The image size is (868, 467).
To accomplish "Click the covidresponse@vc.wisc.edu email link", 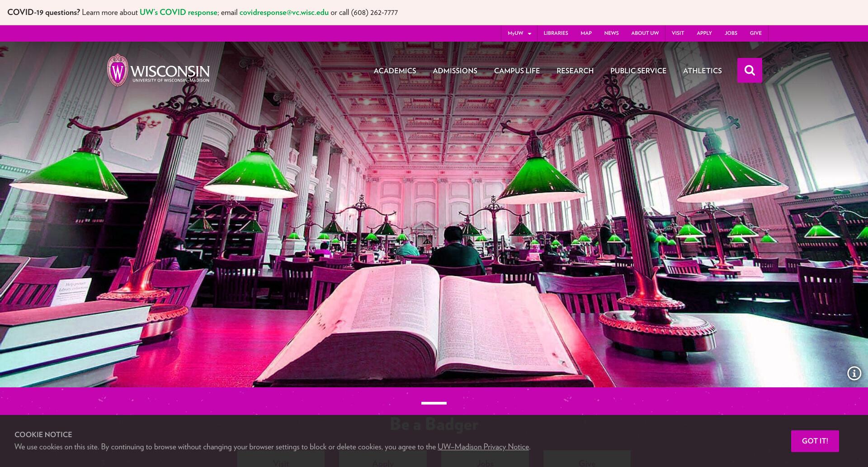I will point(284,12).
